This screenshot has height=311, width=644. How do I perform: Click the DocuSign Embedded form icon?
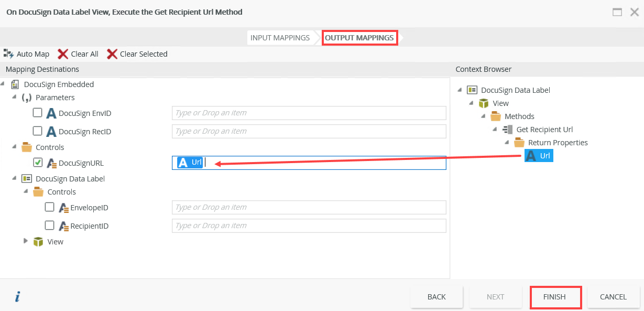pyautogui.click(x=15, y=84)
